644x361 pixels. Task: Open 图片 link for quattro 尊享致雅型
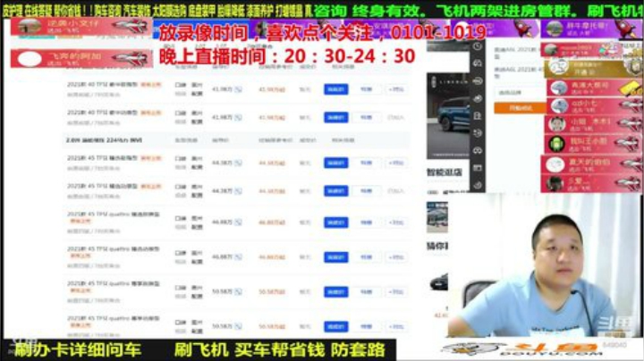tap(197, 288)
